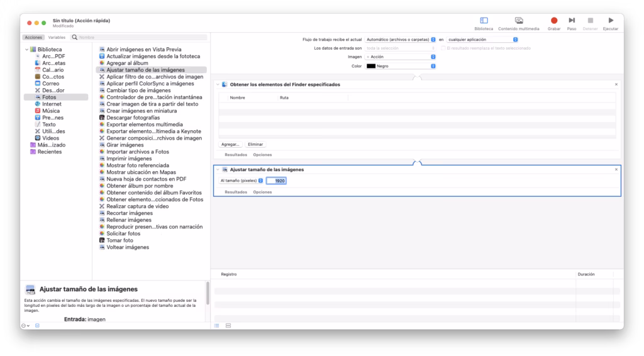
Task: Click the Eliminar button
Action: 255,144
